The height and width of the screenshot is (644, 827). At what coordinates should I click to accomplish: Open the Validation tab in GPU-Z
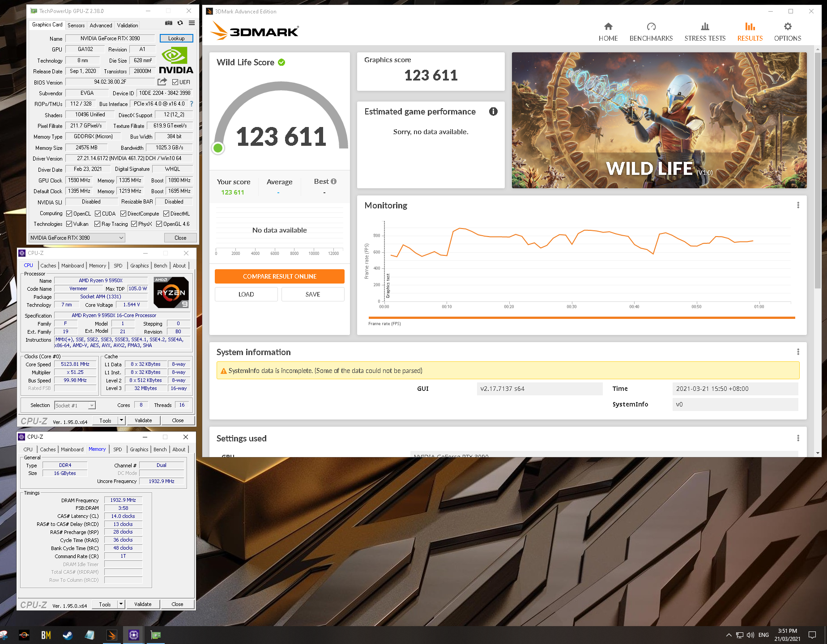click(128, 25)
